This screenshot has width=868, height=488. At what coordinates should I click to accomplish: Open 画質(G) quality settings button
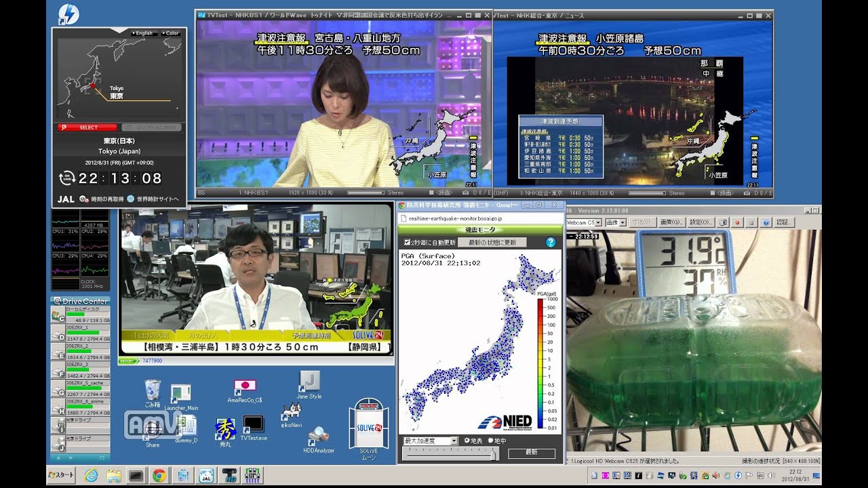[672, 222]
